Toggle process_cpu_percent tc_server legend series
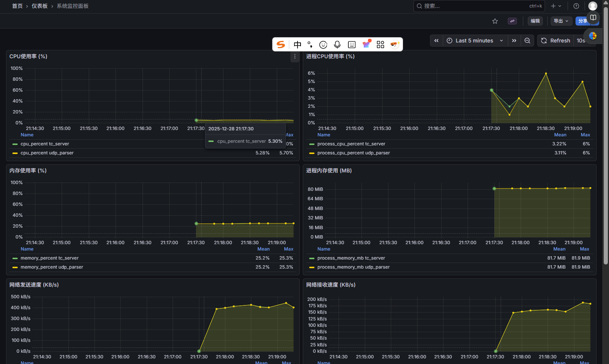This screenshot has width=609, height=364. coord(351,144)
